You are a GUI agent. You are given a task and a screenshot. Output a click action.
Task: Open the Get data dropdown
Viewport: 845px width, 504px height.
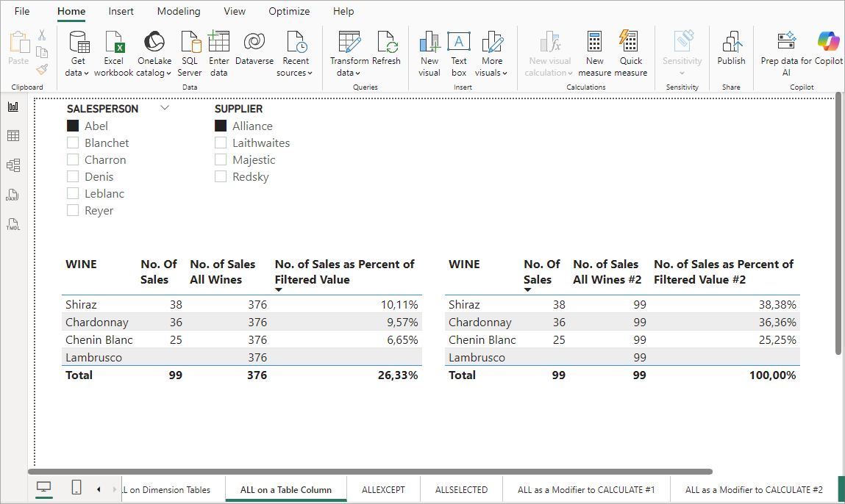[x=78, y=54]
